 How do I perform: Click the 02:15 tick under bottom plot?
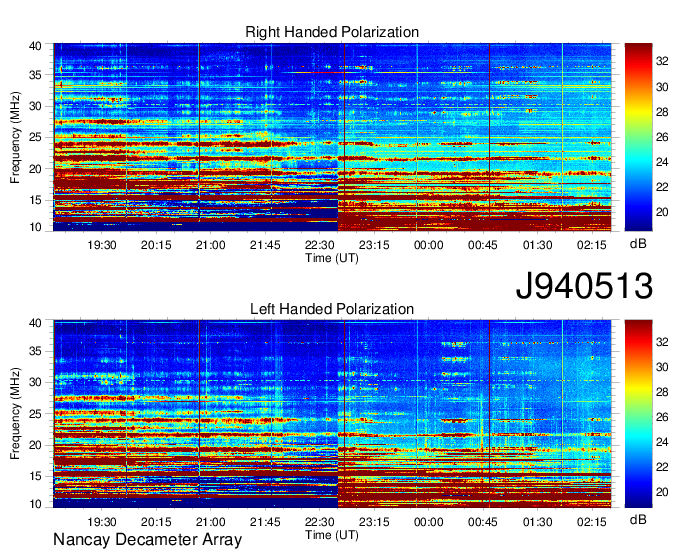click(x=592, y=522)
